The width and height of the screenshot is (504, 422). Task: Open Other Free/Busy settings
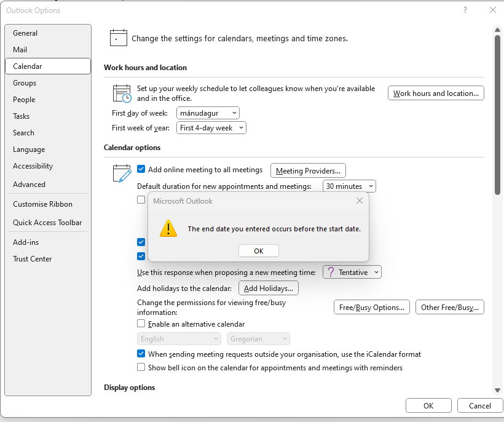pyautogui.click(x=449, y=307)
